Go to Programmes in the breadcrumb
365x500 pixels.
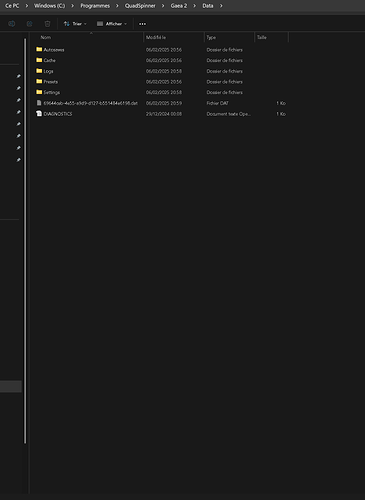click(95, 6)
